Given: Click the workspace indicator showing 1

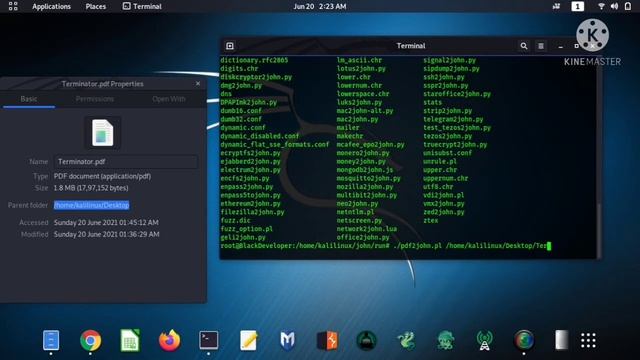Looking at the screenshot, I should tap(577, 6).
